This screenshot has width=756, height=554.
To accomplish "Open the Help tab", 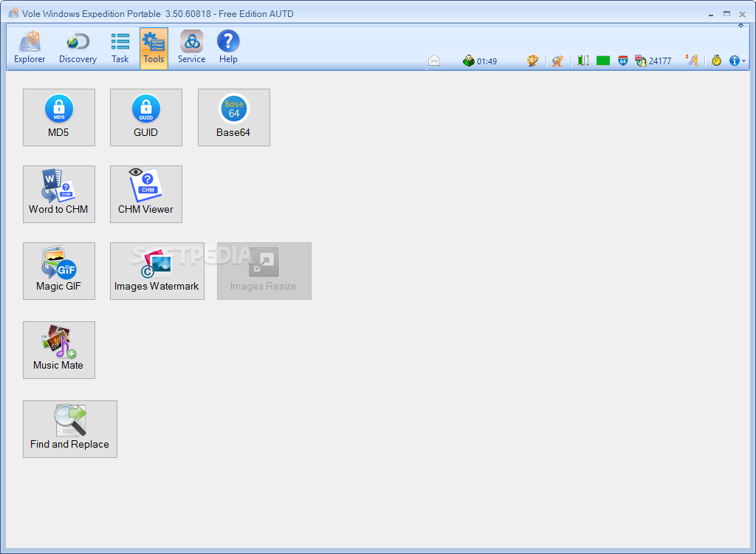I will [x=228, y=48].
